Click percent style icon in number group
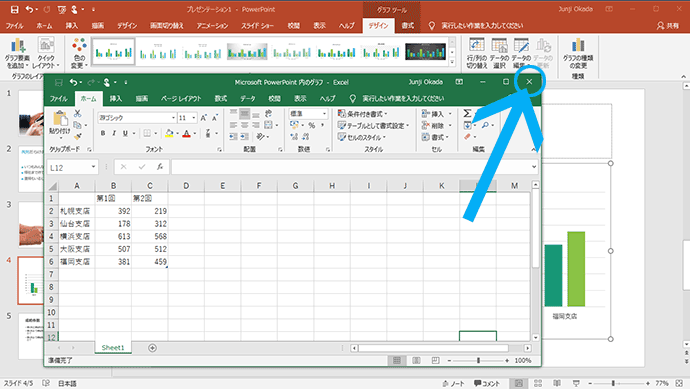Viewport: 690px width, 389px height. pyautogui.click(x=312, y=125)
